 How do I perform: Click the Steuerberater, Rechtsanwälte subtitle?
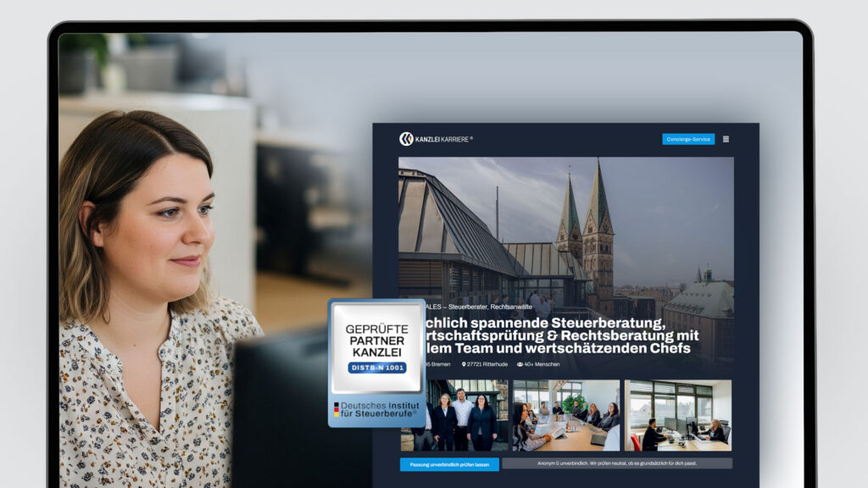point(492,307)
